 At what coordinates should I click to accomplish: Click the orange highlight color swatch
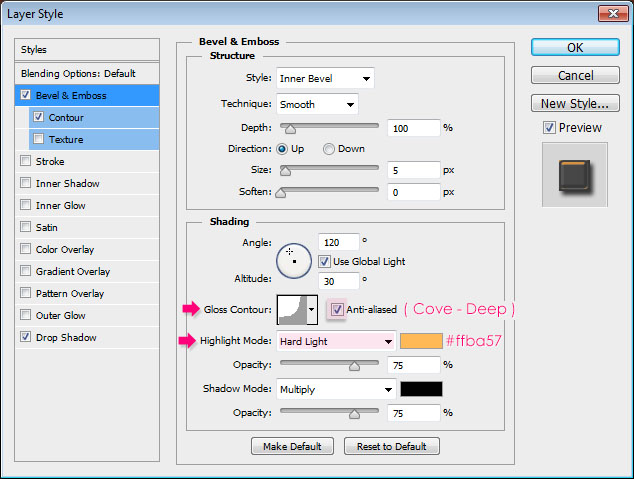(x=421, y=341)
